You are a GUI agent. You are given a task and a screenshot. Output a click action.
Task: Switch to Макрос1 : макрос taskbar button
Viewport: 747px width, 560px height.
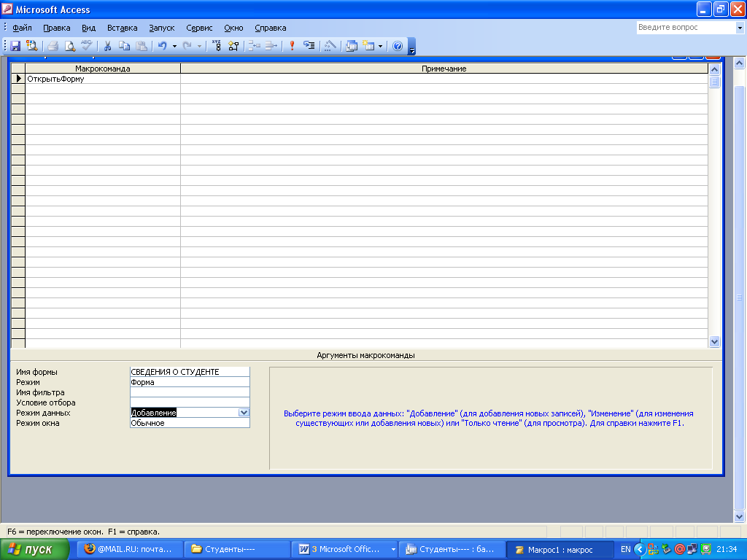tap(559, 549)
